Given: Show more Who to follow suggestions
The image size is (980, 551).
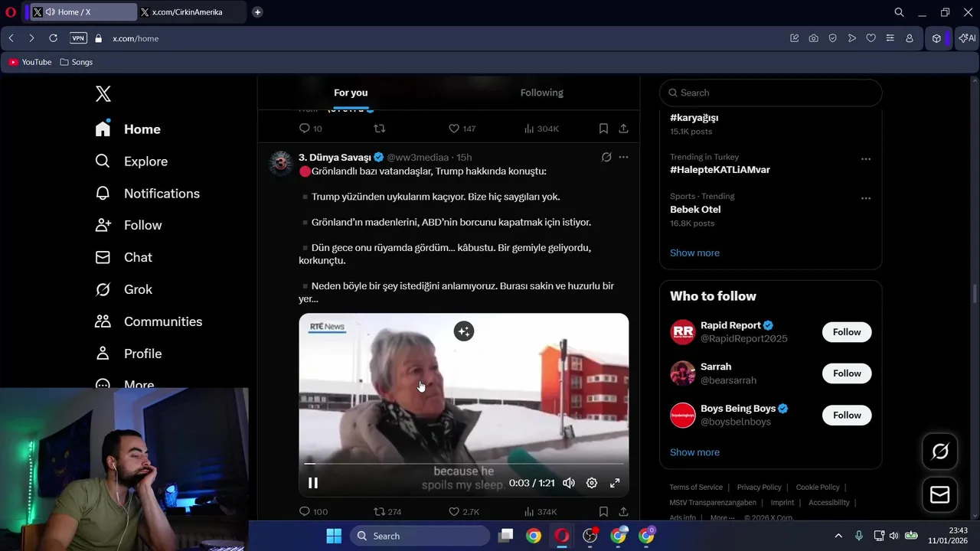Looking at the screenshot, I should [x=694, y=452].
